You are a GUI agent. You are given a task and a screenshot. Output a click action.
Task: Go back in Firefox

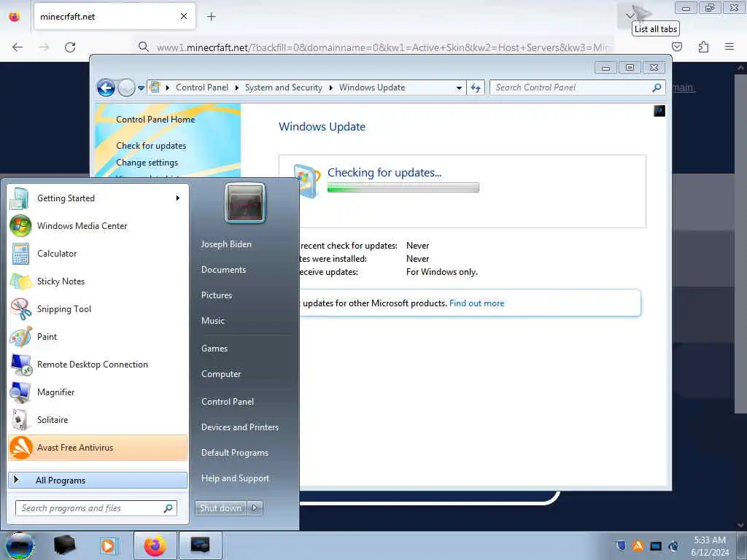point(18,47)
